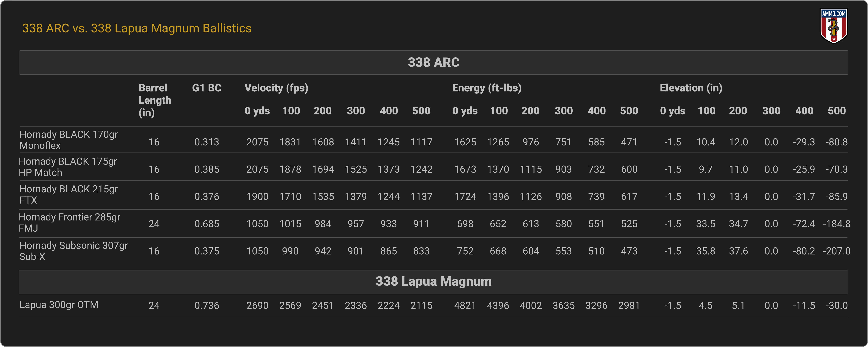This screenshot has width=868, height=347.
Task: Click energy value 698
Action: [x=465, y=224]
